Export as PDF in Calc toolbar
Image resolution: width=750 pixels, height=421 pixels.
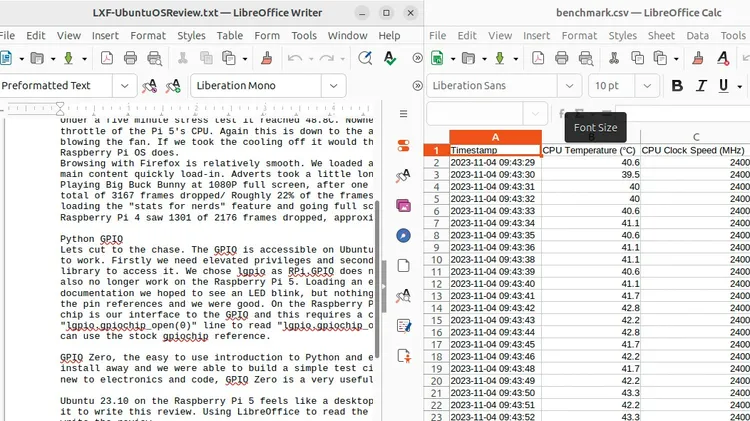pyautogui.click(x=538, y=58)
